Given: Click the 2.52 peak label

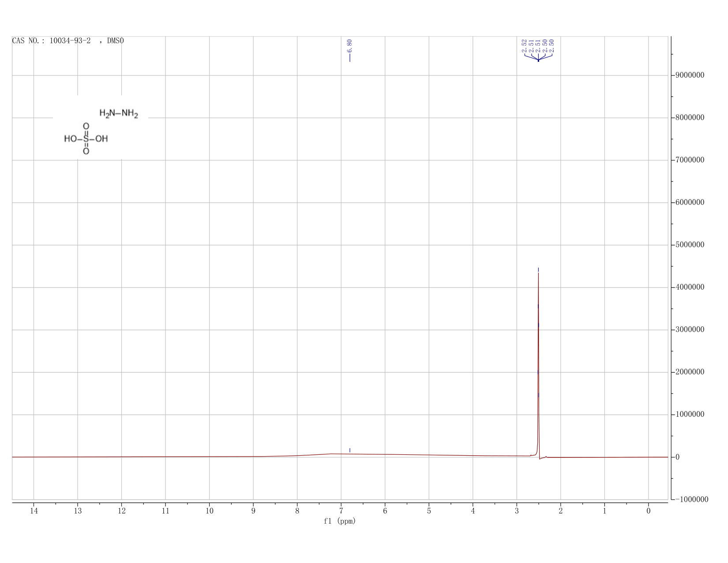Looking at the screenshot, I should (524, 45).
